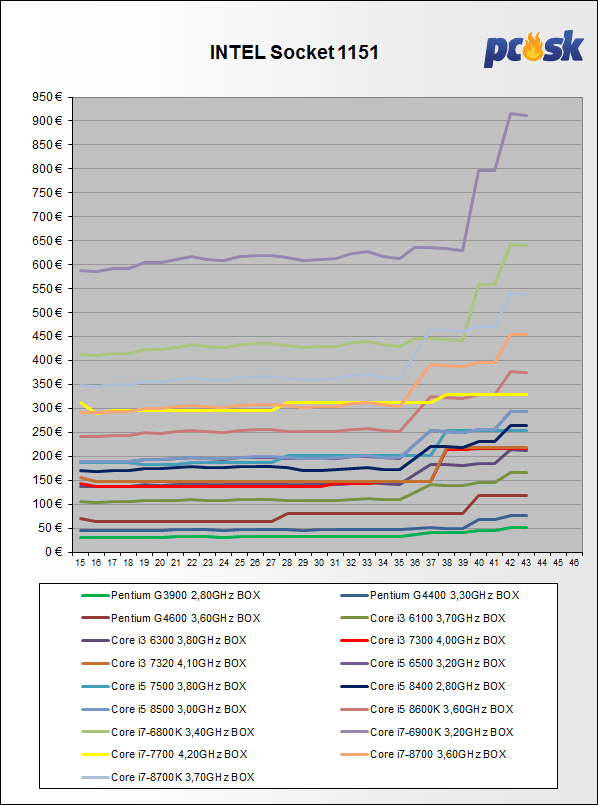The height and width of the screenshot is (805, 598).
Task: Select Pentium G3900 2,80GHz BOX legend entry
Action: pyautogui.click(x=171, y=596)
